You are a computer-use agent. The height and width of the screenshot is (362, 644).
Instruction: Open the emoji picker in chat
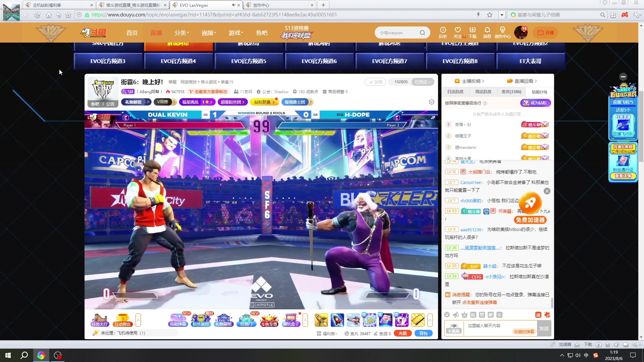pos(447,315)
